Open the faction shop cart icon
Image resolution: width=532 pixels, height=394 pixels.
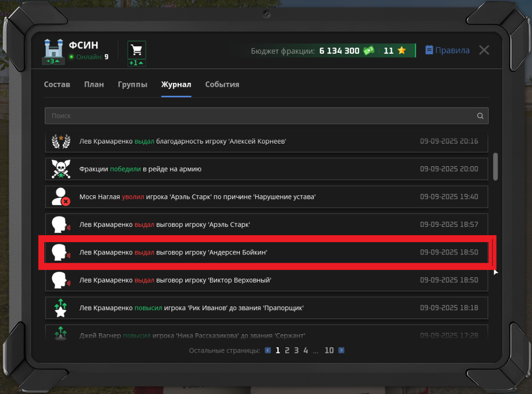(x=137, y=50)
